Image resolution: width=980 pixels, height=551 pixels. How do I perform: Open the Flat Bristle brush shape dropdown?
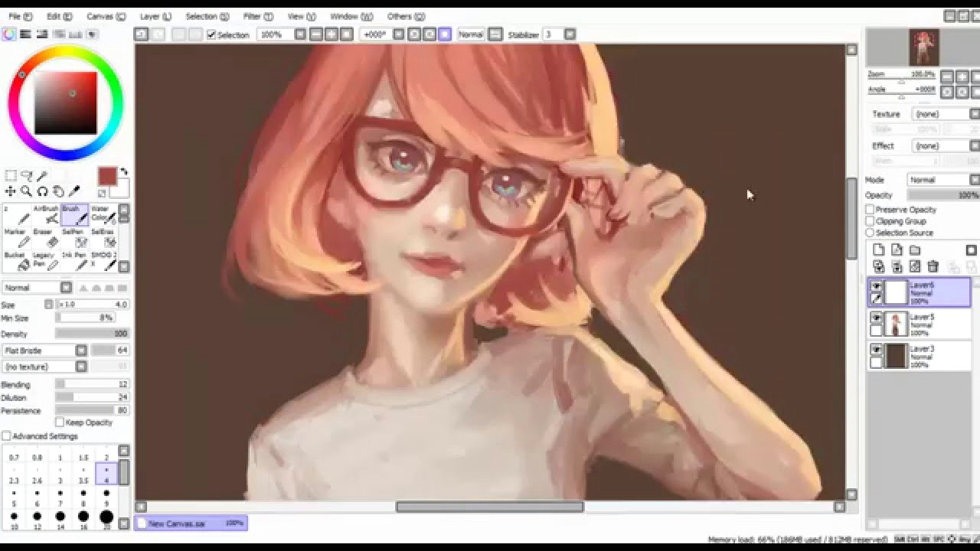tap(80, 350)
